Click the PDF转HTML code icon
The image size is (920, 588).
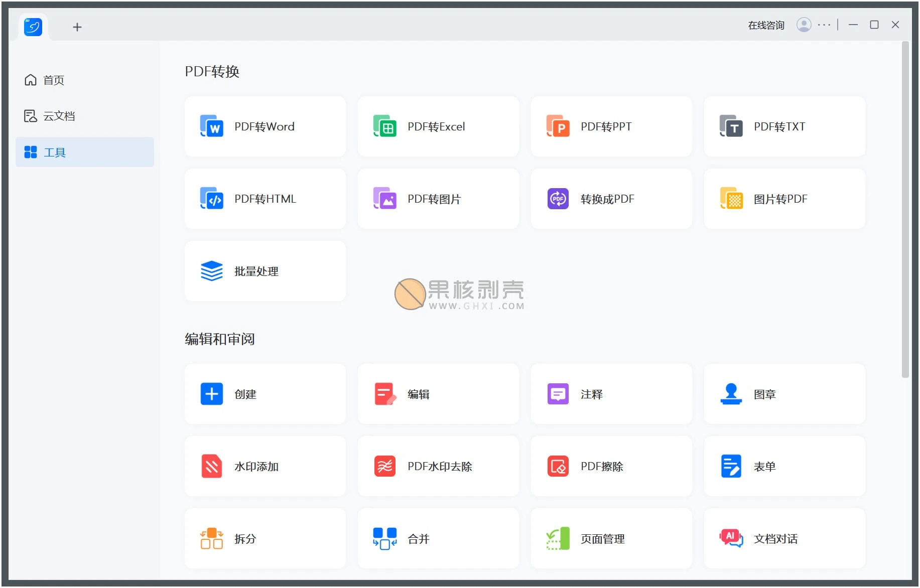tap(211, 199)
